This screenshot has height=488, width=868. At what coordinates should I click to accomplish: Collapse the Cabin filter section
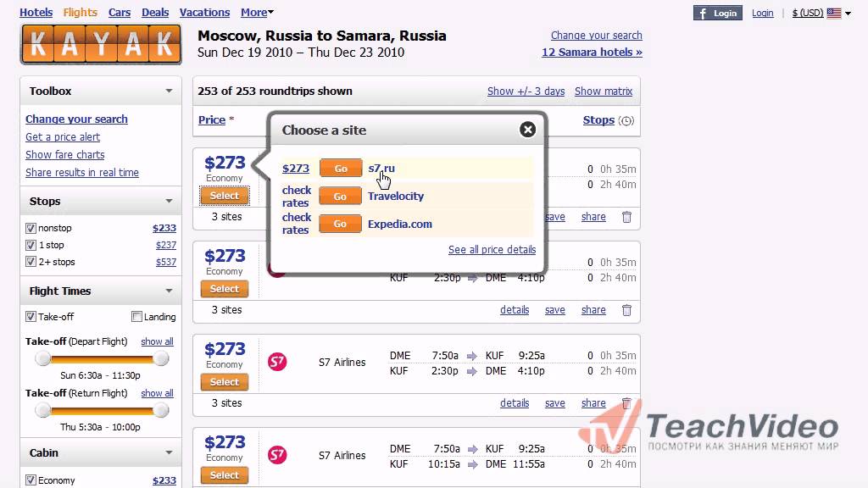169,452
